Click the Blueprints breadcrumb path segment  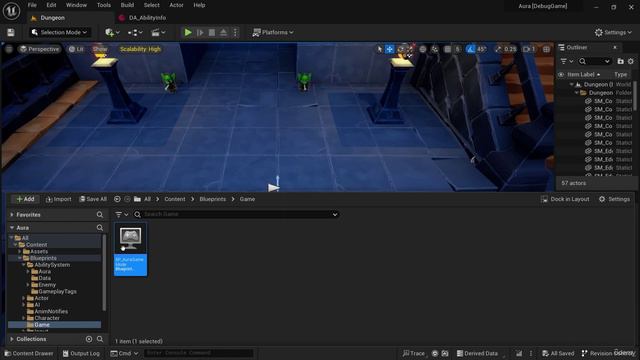(x=212, y=199)
